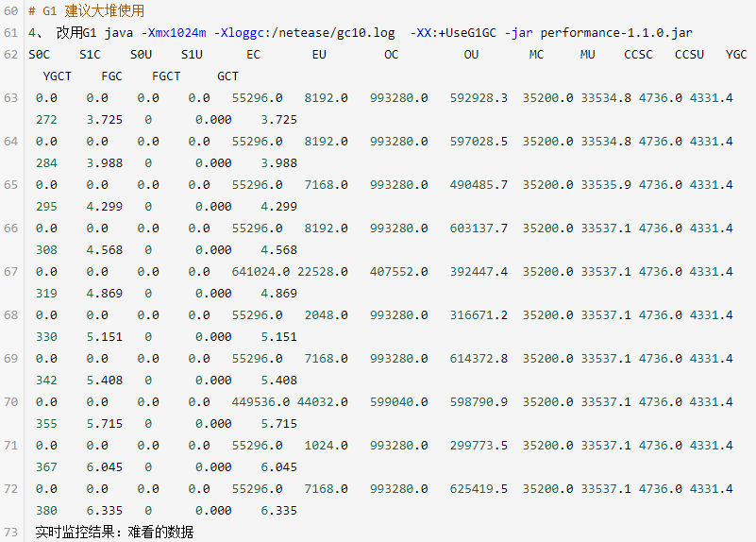This screenshot has height=542, width=756.
Task: Click OC value 407552.0
Action: (398, 271)
